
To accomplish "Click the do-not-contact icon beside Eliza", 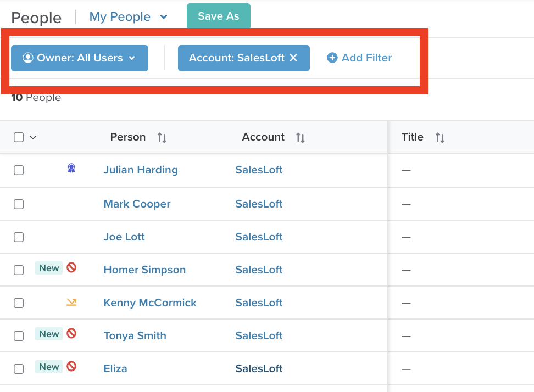I will click(x=71, y=367).
